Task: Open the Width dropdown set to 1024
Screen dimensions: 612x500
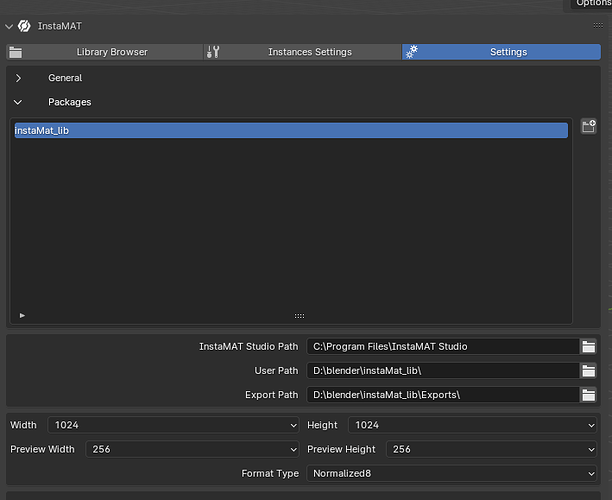Action: point(175,425)
